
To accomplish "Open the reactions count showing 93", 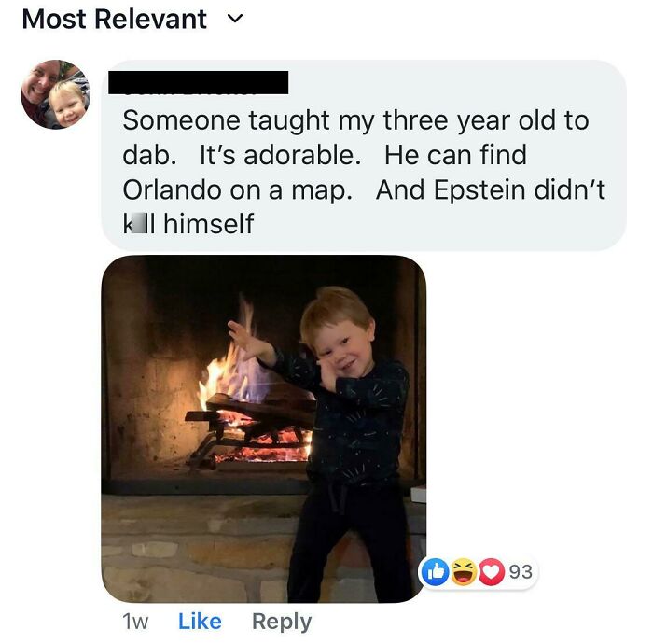I will [521, 572].
